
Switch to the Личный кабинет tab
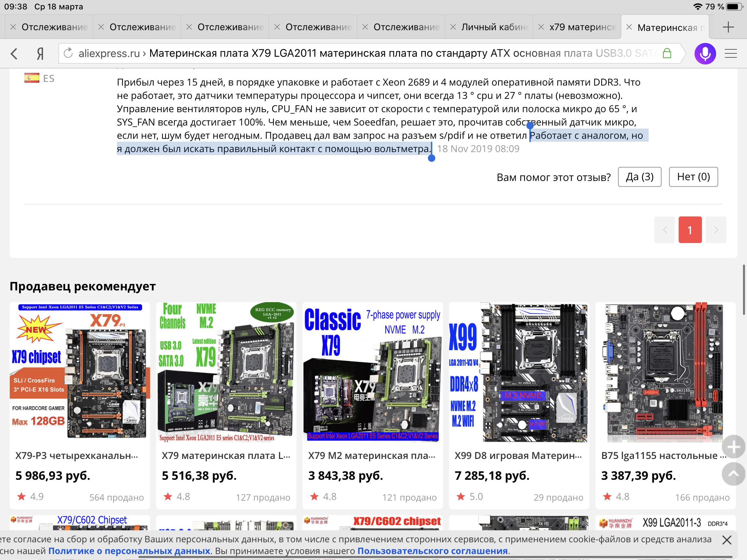click(x=494, y=27)
